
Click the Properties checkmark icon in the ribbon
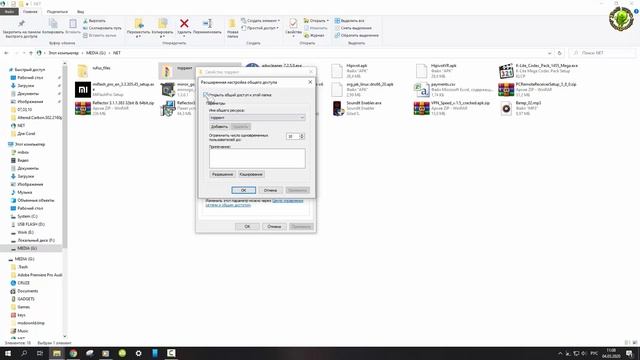[293, 23]
